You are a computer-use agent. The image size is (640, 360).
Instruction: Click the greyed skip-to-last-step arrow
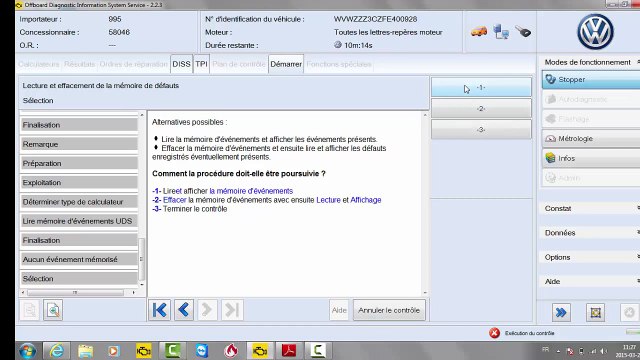pyautogui.click(x=232, y=310)
